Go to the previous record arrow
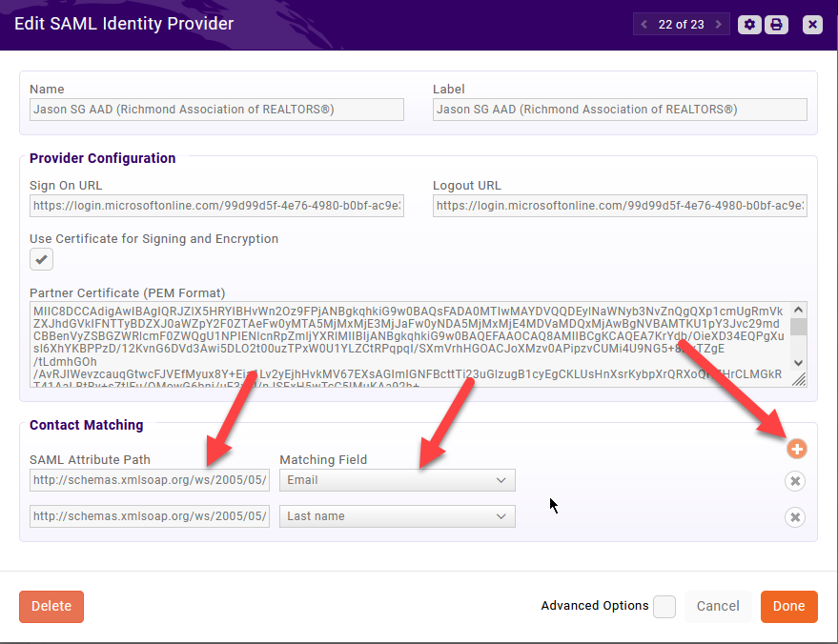Viewport: 838px width, 644px height. point(645,25)
